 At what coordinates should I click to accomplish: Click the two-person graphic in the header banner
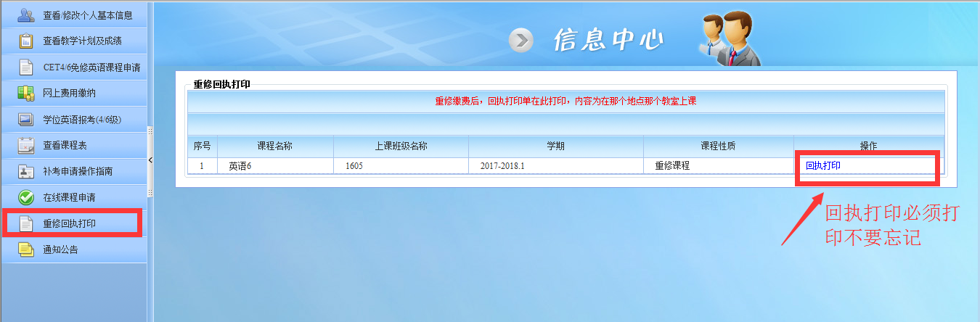[x=730, y=38]
